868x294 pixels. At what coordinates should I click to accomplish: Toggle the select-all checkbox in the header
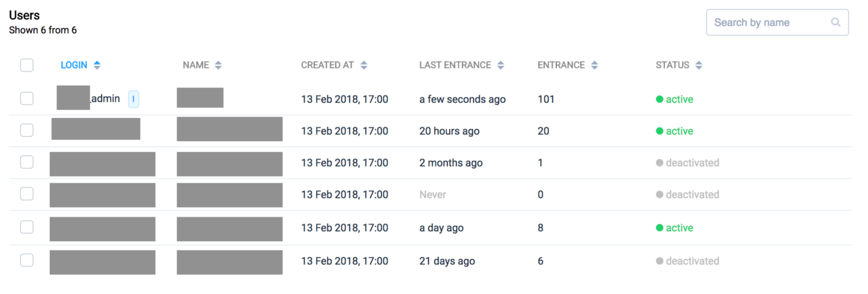click(27, 65)
